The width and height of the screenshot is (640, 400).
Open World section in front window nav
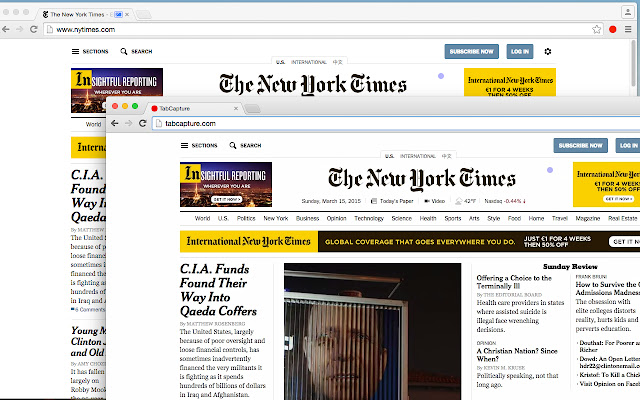(202, 218)
